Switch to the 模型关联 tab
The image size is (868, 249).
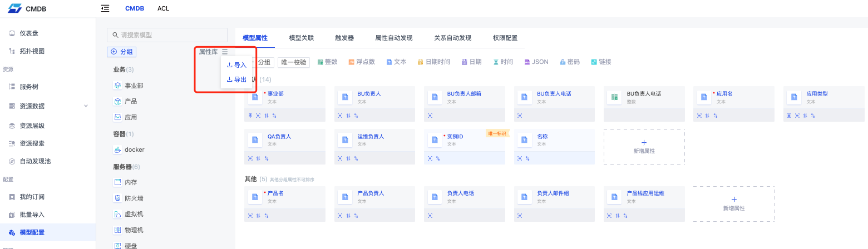click(302, 38)
